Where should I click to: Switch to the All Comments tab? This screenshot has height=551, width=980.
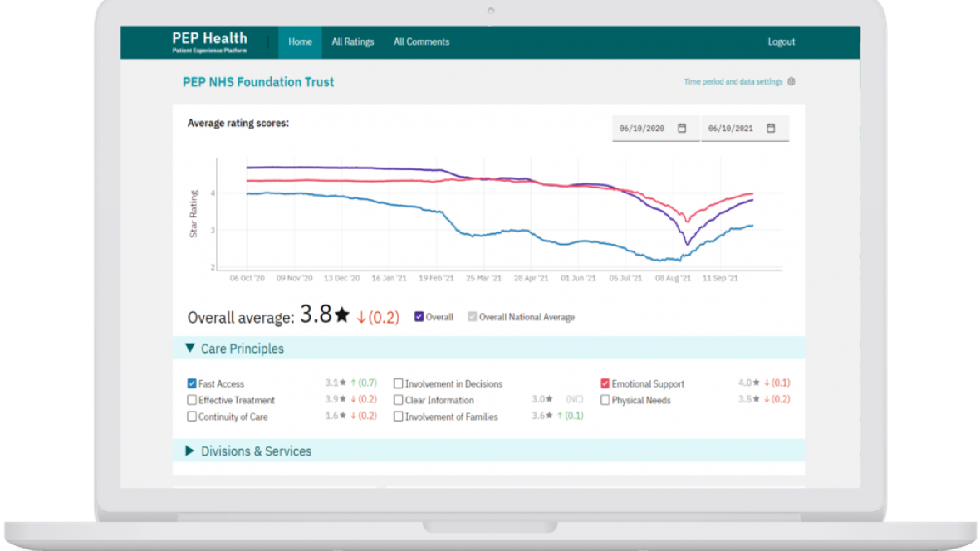421,41
